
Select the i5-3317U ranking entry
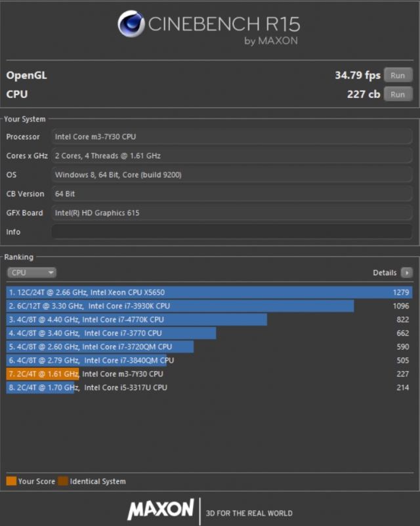[x=209, y=387]
